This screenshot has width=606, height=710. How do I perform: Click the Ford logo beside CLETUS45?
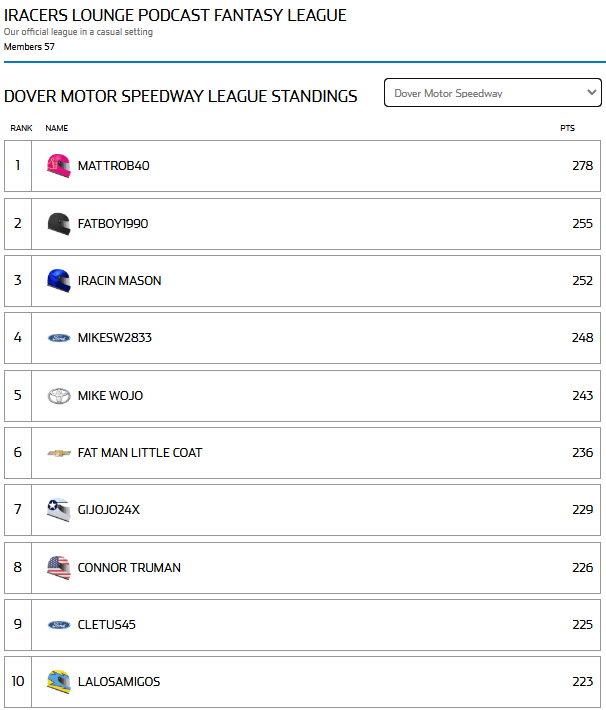coord(59,625)
